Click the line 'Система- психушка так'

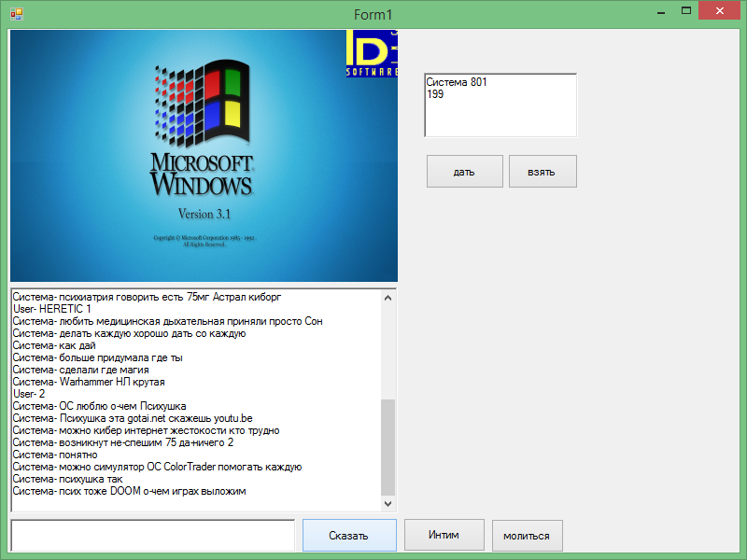coord(67,479)
